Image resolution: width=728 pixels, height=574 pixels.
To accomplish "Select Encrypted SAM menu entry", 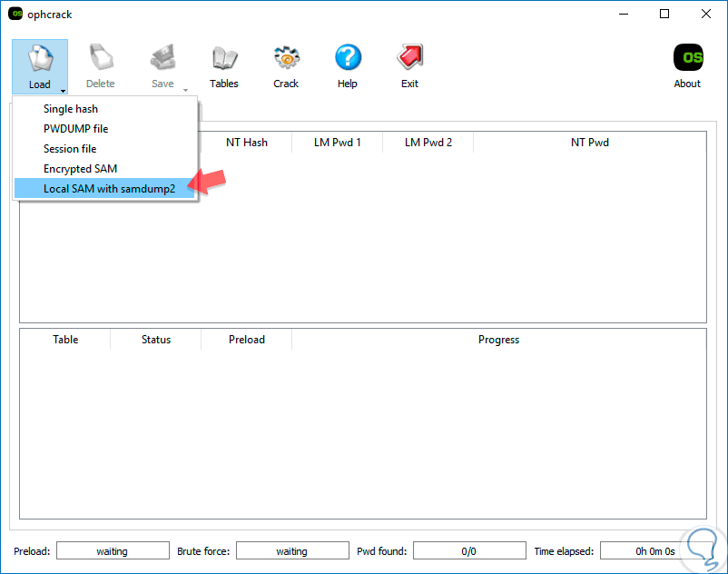I will pyautogui.click(x=104, y=169).
